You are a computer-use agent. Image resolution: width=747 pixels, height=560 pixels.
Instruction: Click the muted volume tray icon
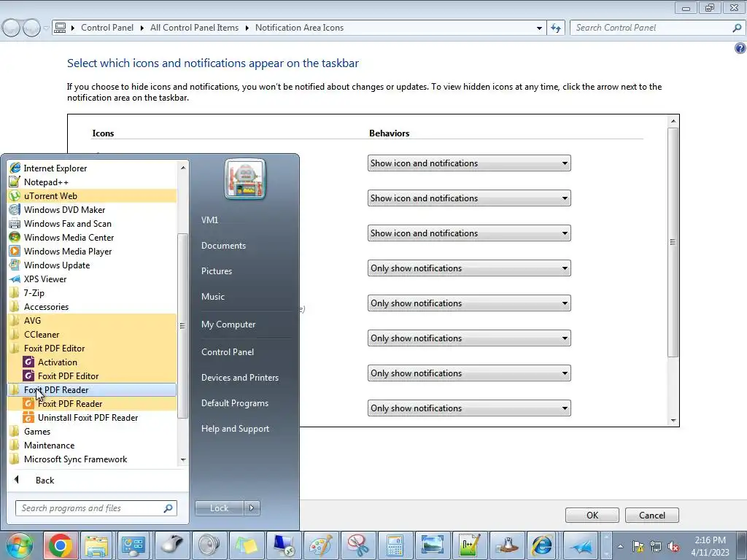click(x=673, y=547)
